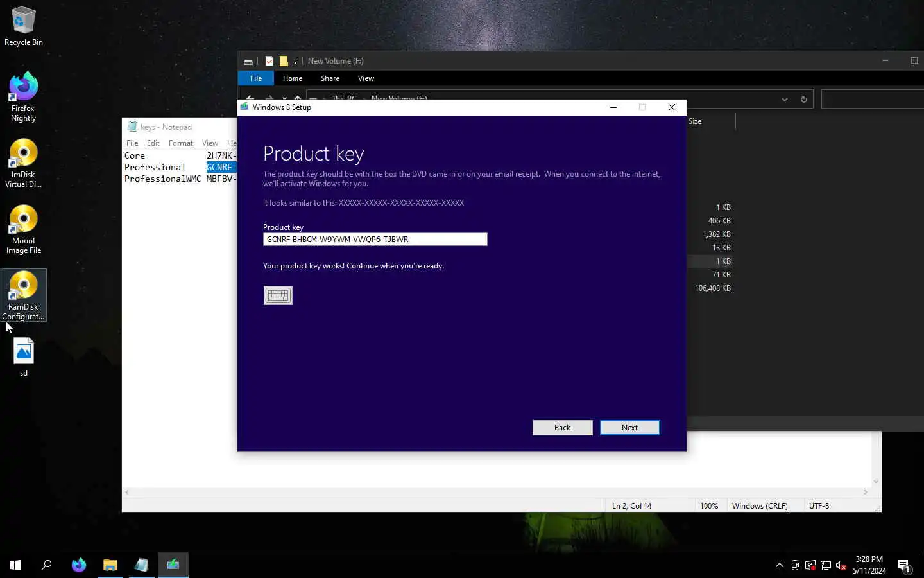Click the highlighted GCNRF- key text in Notepad
Viewport: 924px width, 578px height.
[221, 168]
